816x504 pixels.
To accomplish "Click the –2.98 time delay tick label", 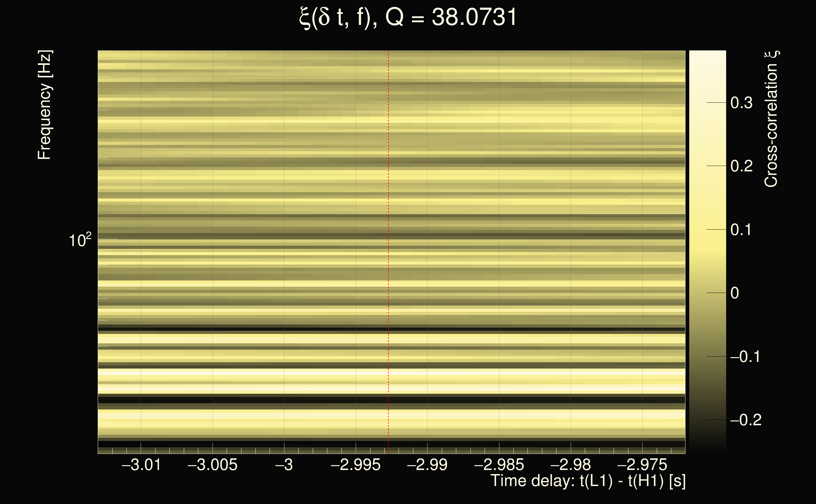I will coord(570,465).
